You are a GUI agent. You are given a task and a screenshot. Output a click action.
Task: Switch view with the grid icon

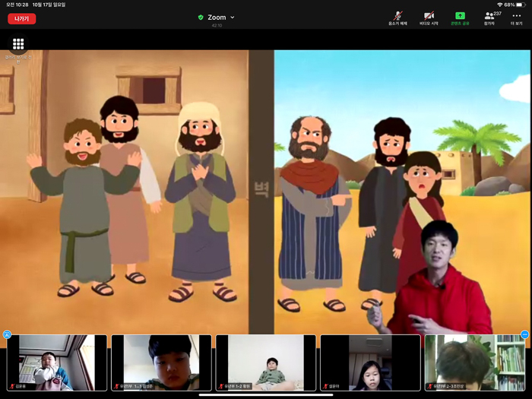[18, 44]
